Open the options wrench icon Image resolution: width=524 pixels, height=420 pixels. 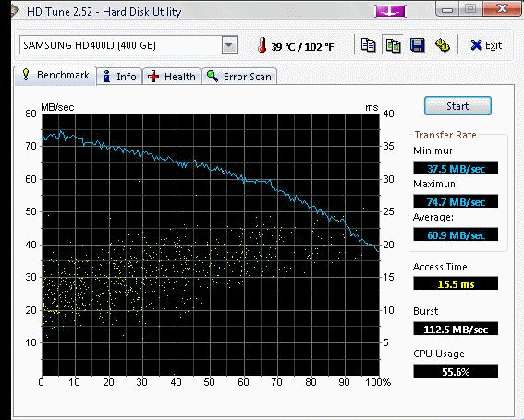pos(442,45)
